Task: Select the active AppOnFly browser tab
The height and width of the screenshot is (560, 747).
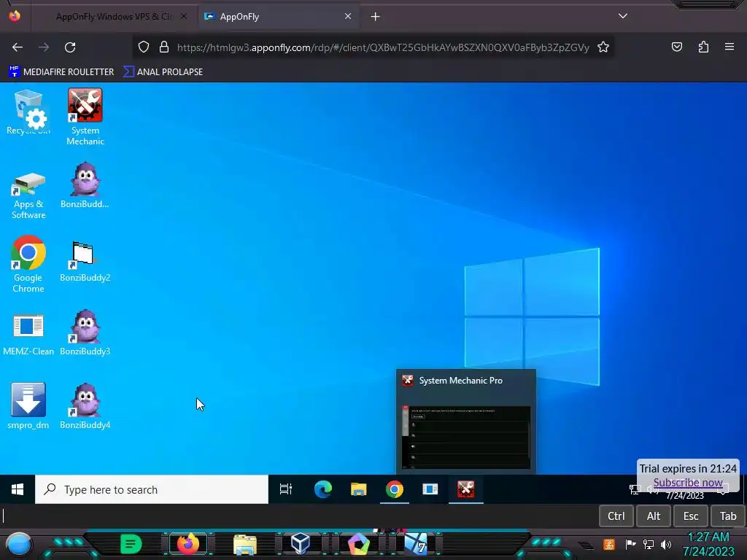Action: [278, 17]
